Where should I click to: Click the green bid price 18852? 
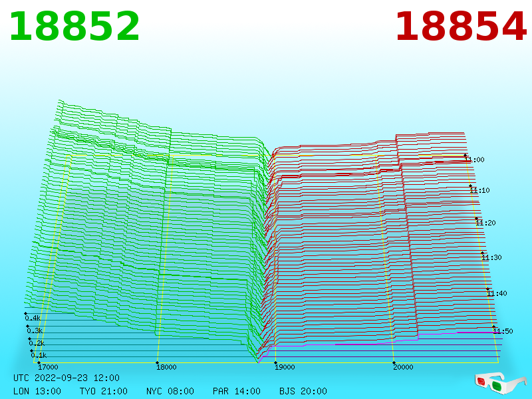pos(74,27)
